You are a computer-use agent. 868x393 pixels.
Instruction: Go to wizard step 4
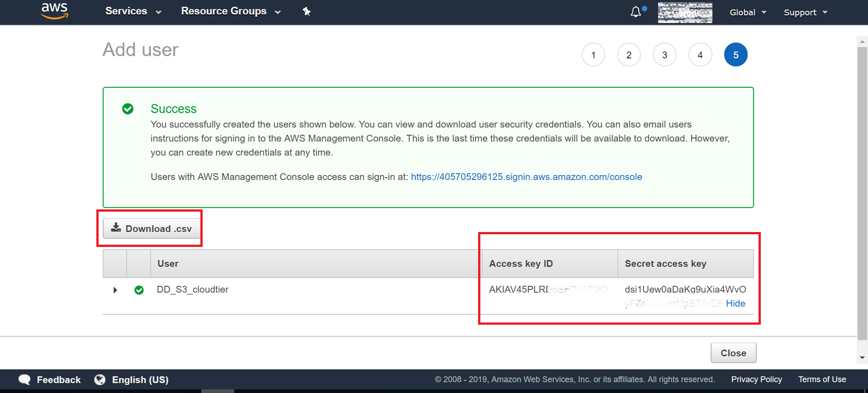click(x=700, y=55)
